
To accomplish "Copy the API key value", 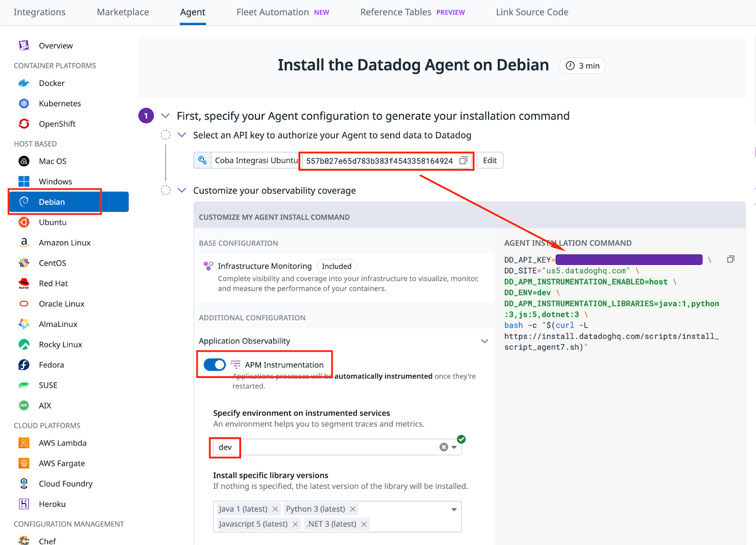I will click(464, 161).
